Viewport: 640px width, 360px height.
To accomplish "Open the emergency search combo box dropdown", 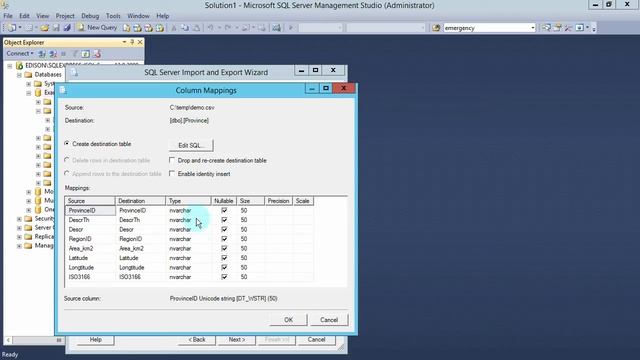I will [x=532, y=28].
